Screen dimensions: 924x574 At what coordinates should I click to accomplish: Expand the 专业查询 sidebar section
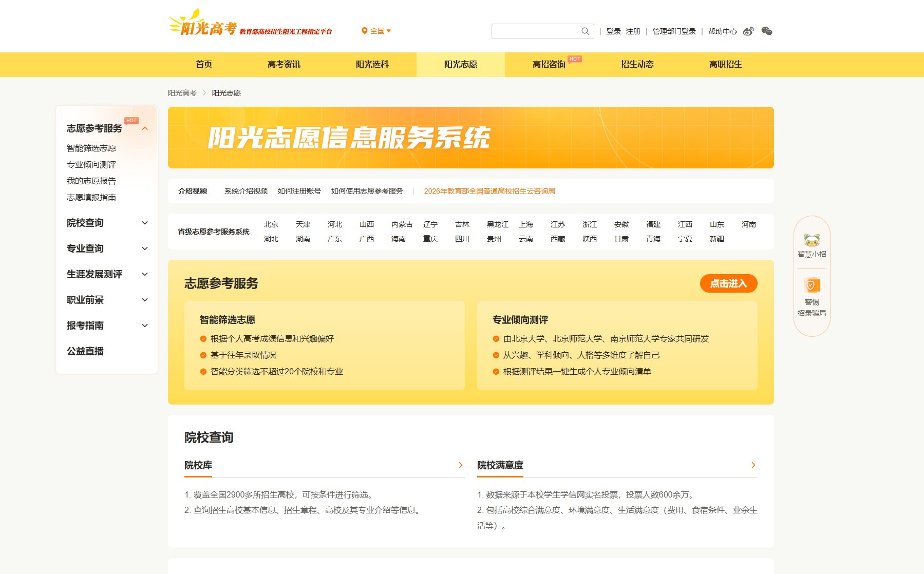click(145, 248)
